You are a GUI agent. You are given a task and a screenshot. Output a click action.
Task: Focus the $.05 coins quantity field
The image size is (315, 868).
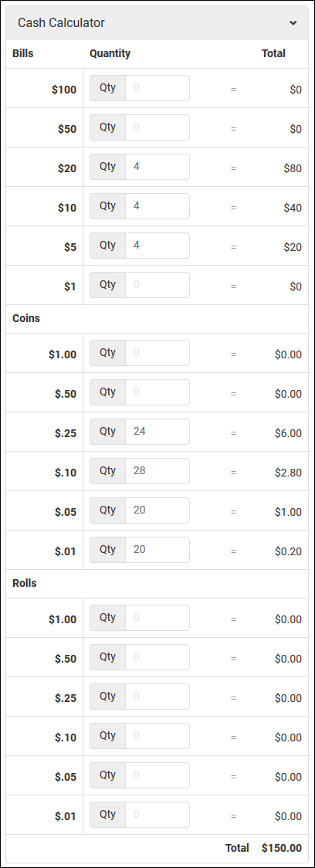[157, 510]
